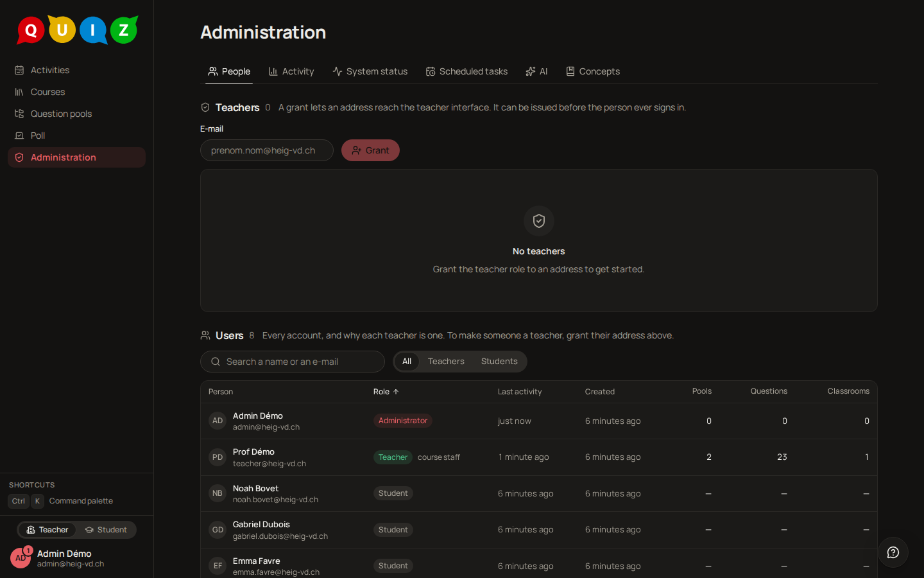Image resolution: width=924 pixels, height=578 pixels.
Task: Switch to Student view mode
Action: click(x=106, y=530)
